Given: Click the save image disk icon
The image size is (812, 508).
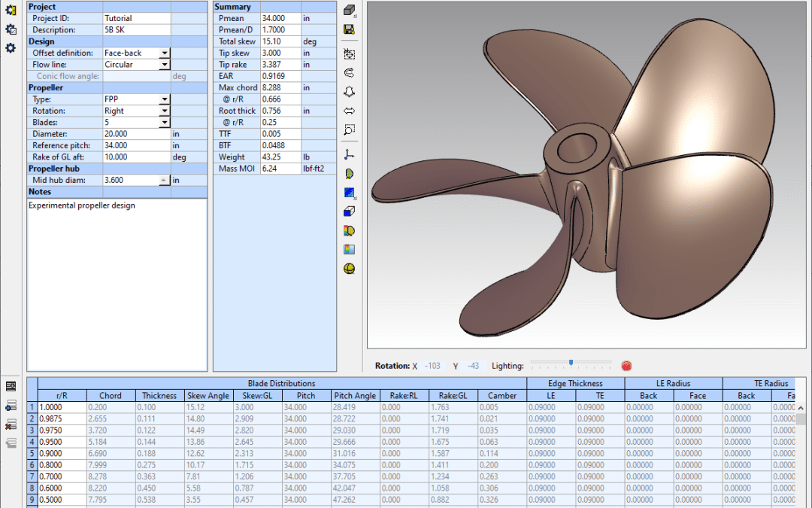Looking at the screenshot, I should point(349,29).
